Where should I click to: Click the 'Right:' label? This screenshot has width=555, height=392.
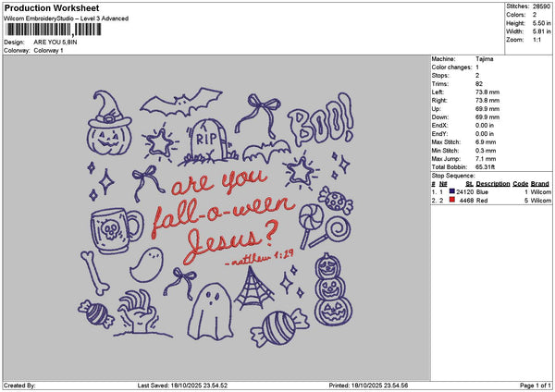click(x=439, y=101)
